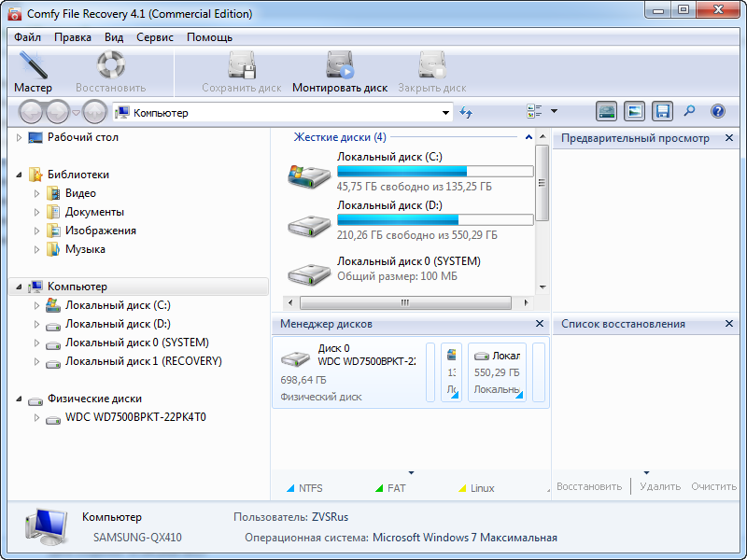Close the Предварительный просмотр panel
Screen dimensions: 747x560
(729, 137)
